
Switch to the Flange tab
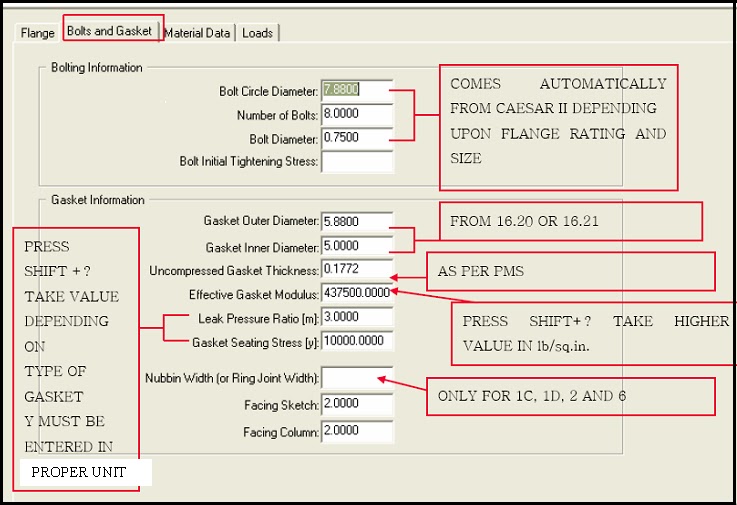pos(37,33)
